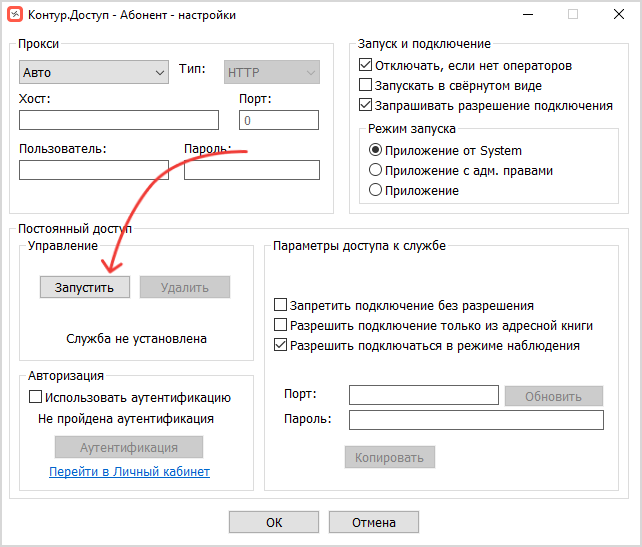Focus the Пользователь input field
The width and height of the screenshot is (642, 547).
click(94, 170)
